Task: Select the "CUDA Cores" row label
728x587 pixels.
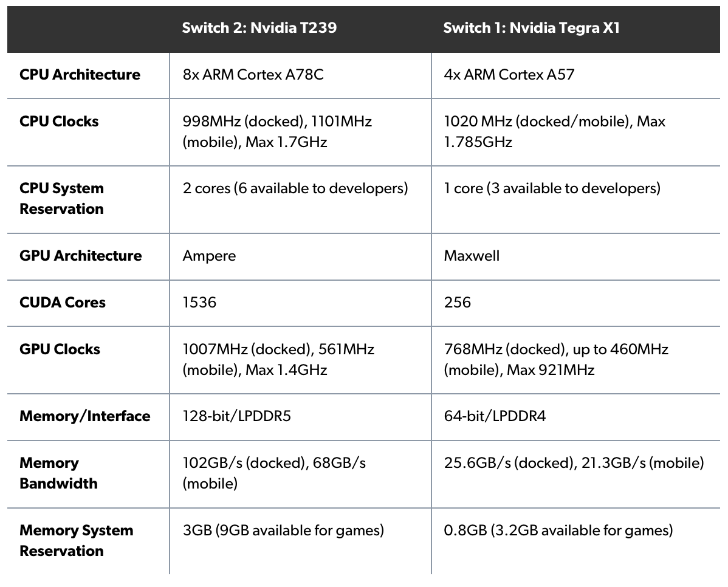Action: pos(62,303)
